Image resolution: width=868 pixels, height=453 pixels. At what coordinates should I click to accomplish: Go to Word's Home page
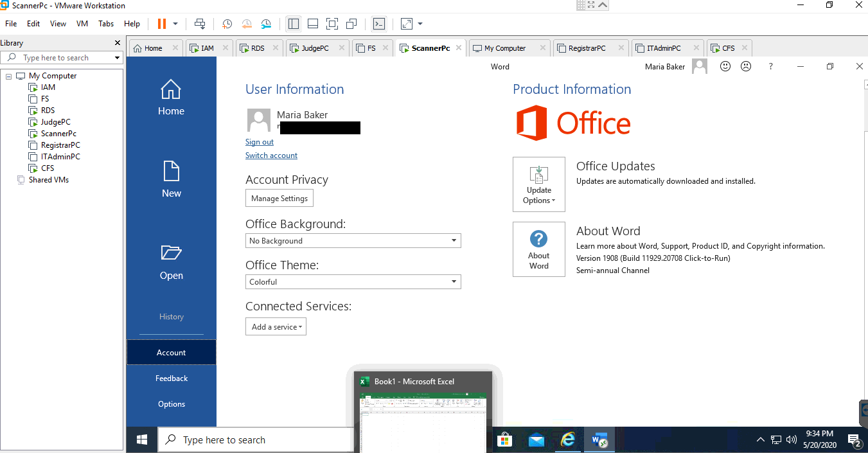(172, 98)
